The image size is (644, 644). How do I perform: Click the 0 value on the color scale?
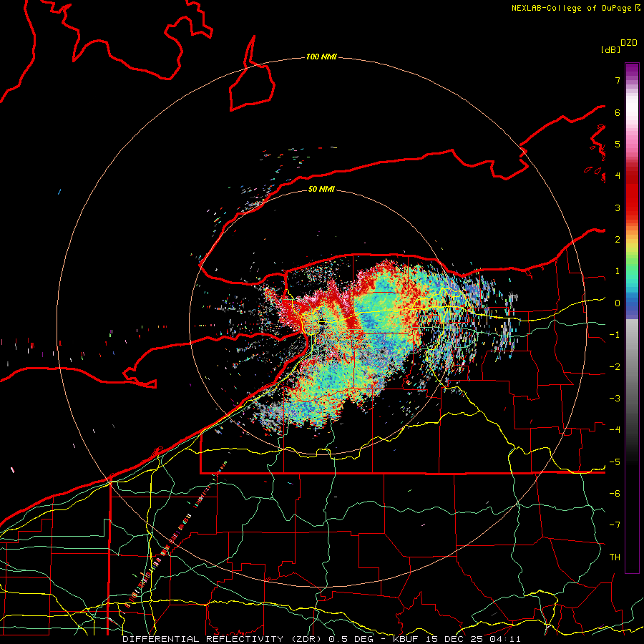pyautogui.click(x=618, y=303)
